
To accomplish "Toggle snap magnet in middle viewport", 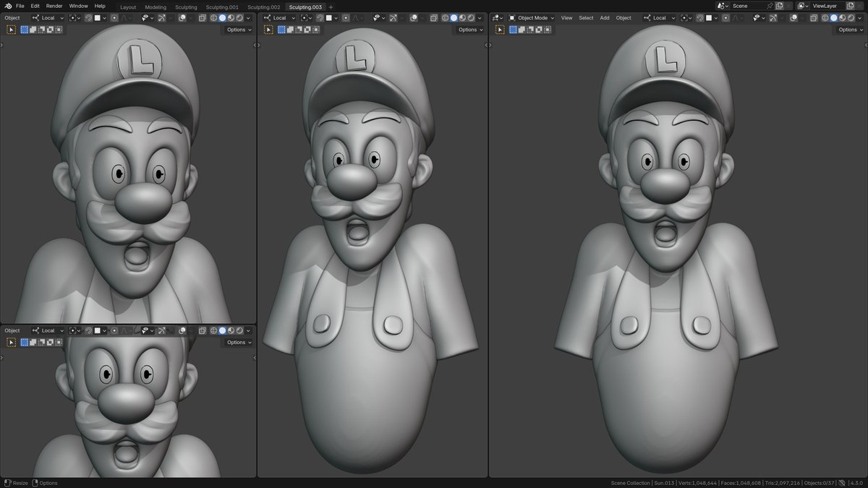I will point(320,18).
